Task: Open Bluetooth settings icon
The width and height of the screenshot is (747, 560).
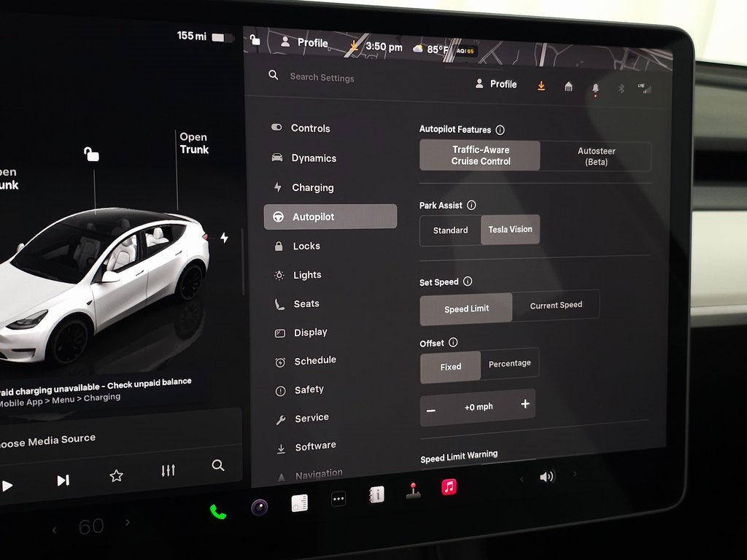Action: 622,88
